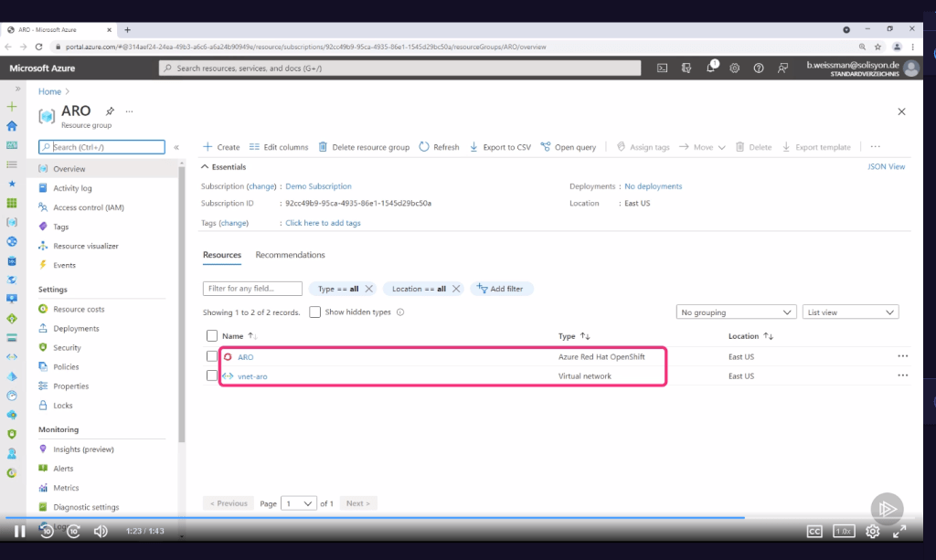
Task: Toggle closed captions in the video player
Action: (814, 531)
